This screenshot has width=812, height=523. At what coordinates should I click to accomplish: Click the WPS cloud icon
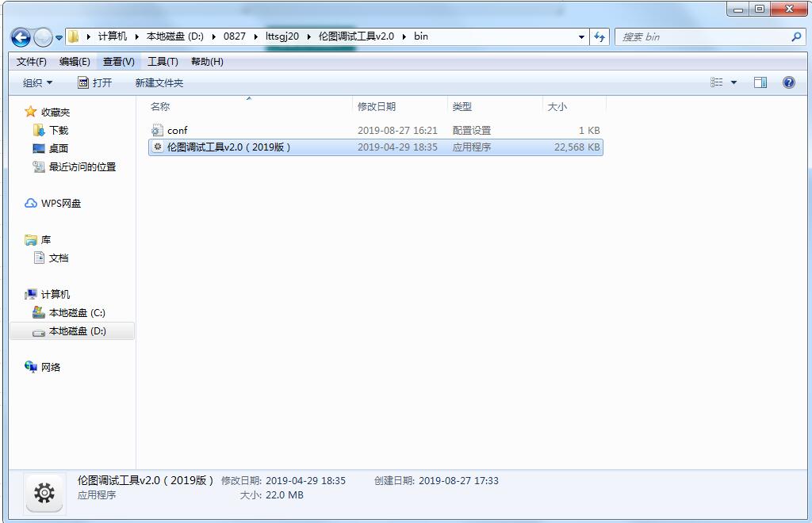(x=31, y=204)
